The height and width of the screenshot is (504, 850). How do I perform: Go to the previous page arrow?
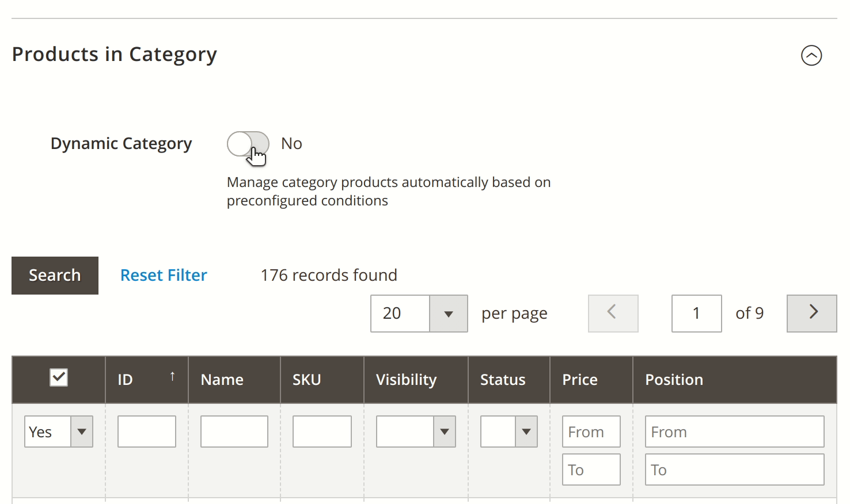613,314
